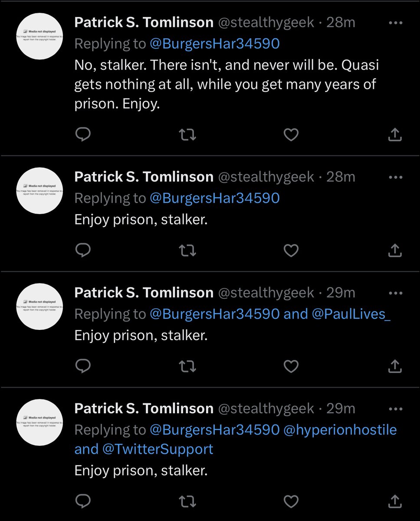Reply to the tweet addressed to @PaulLives_
The width and height of the screenshot is (420, 521).
click(83, 366)
